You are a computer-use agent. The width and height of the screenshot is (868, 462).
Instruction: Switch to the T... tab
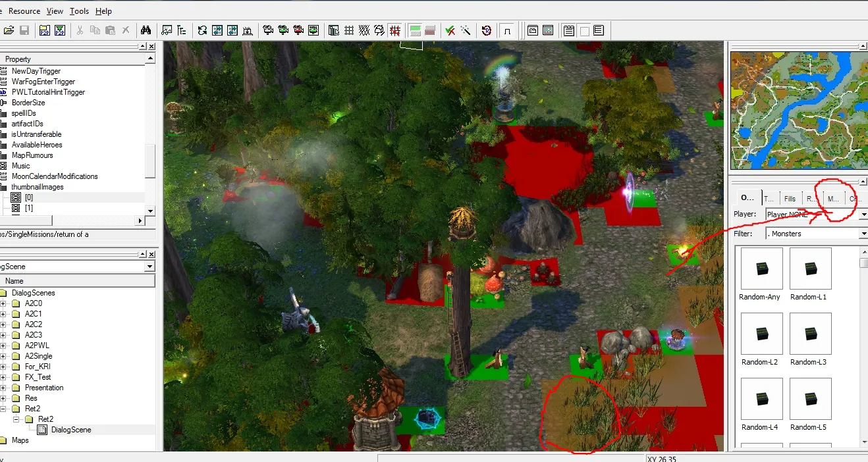(x=769, y=198)
